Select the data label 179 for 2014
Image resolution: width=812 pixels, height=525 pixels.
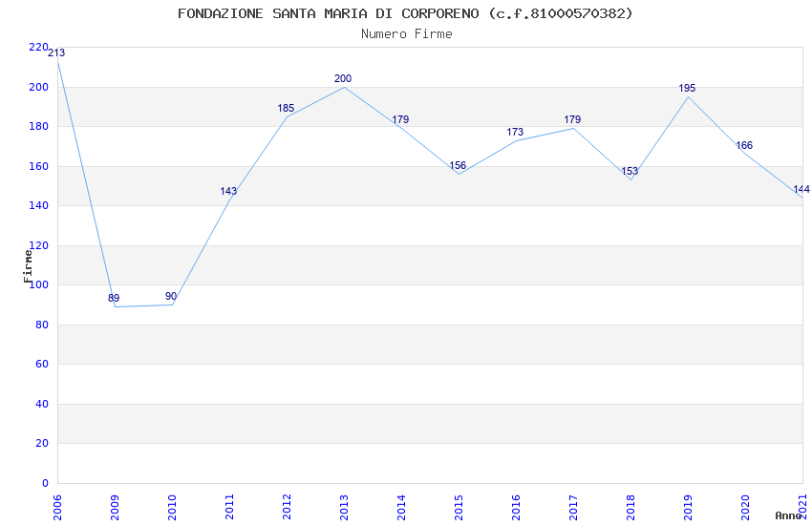400,119
